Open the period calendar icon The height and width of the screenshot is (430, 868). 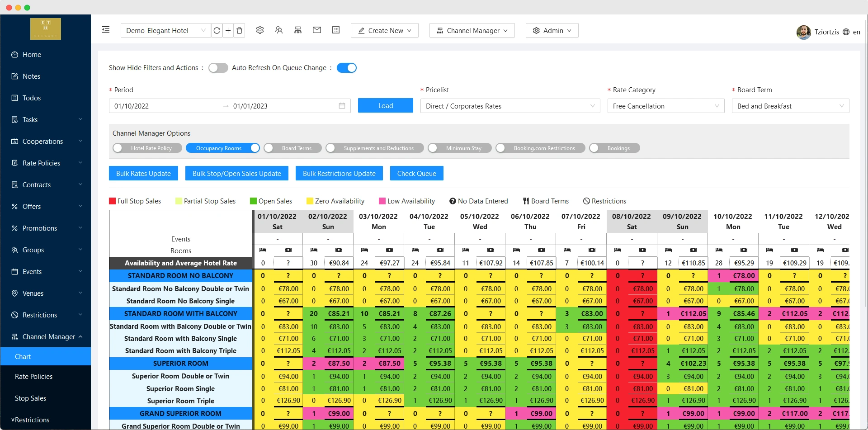[342, 106]
